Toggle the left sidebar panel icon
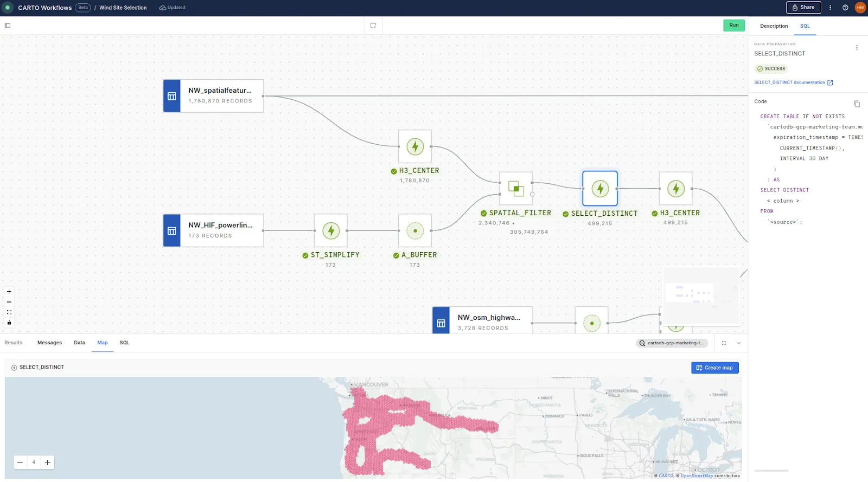 click(8, 25)
